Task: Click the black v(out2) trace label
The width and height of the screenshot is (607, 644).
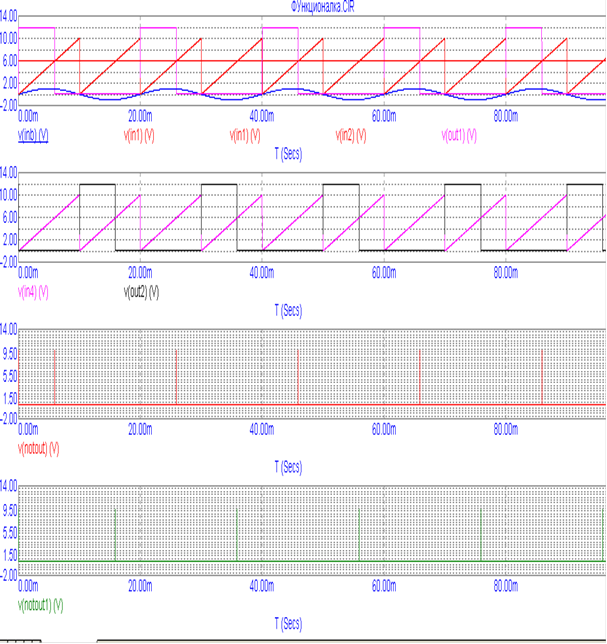Action: point(141,291)
